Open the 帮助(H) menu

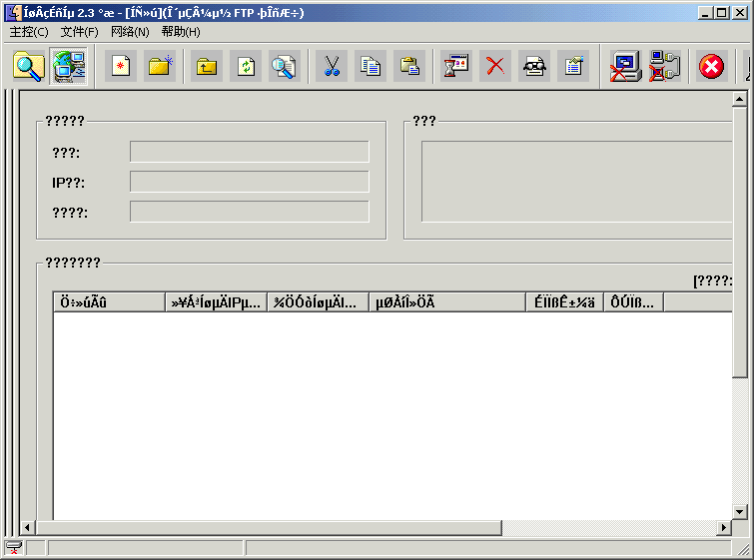point(181,32)
